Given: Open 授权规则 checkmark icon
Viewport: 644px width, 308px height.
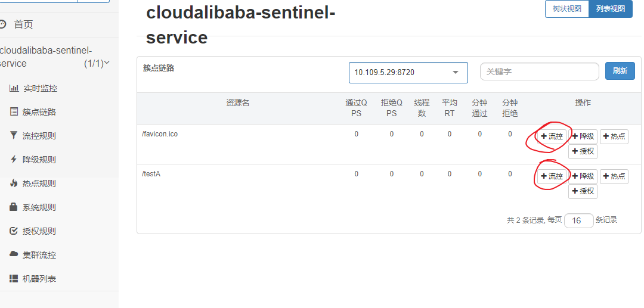Looking at the screenshot, I should [x=14, y=231].
